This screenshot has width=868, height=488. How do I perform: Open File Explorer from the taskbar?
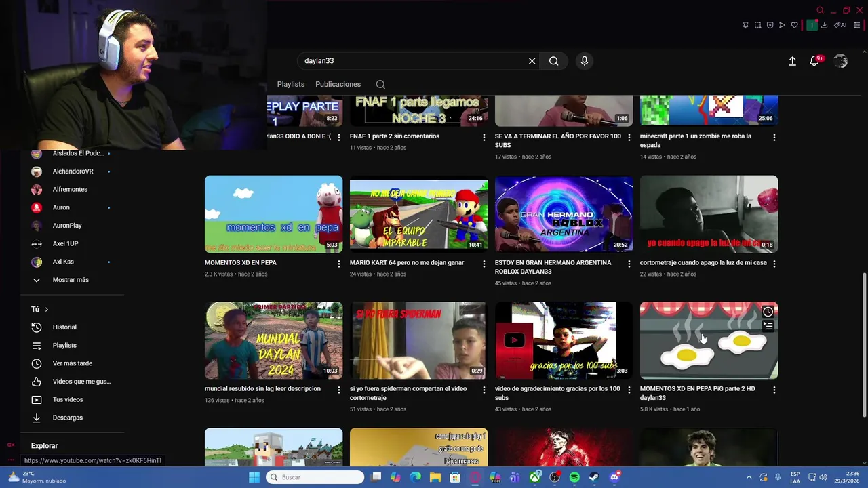(x=435, y=477)
